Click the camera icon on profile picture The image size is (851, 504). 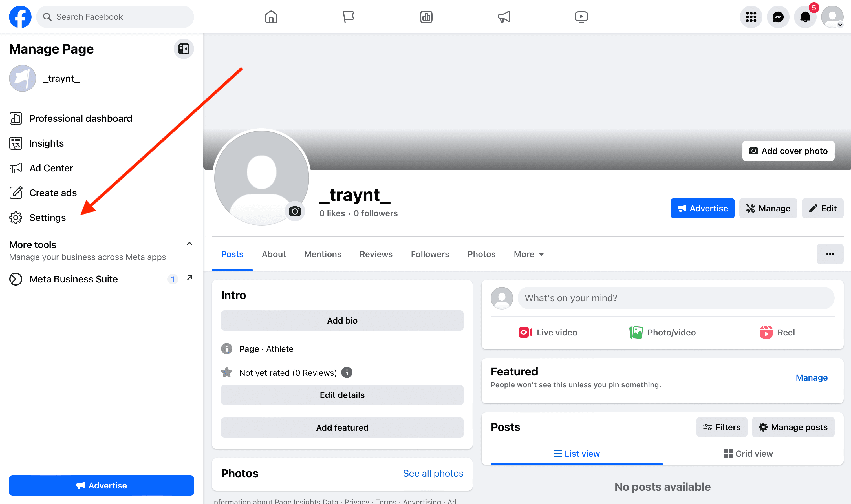(x=295, y=211)
